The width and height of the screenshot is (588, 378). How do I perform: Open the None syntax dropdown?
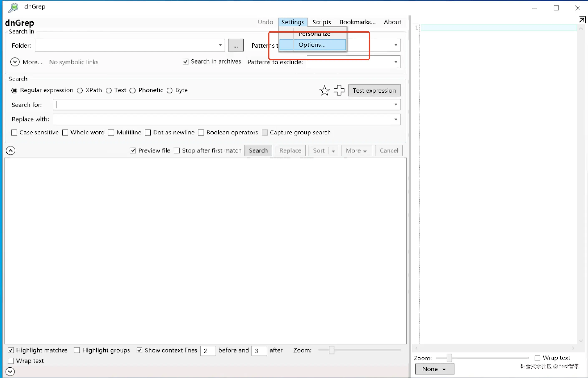coord(434,369)
